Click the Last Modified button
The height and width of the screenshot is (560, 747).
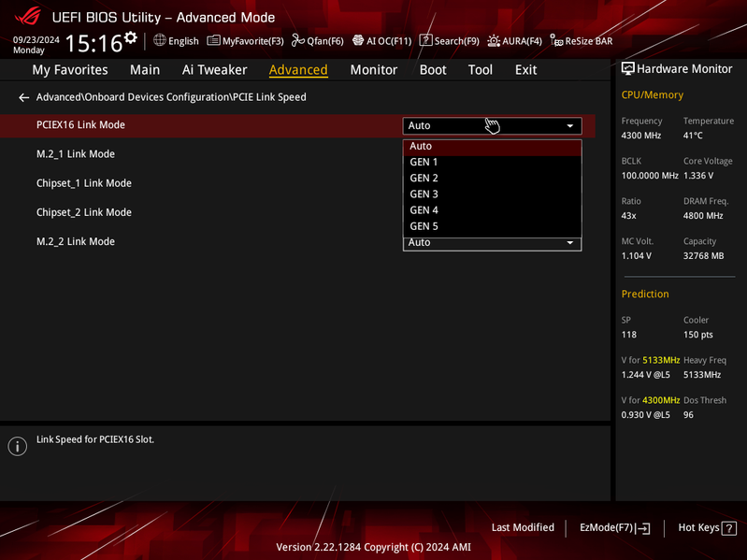523,527
